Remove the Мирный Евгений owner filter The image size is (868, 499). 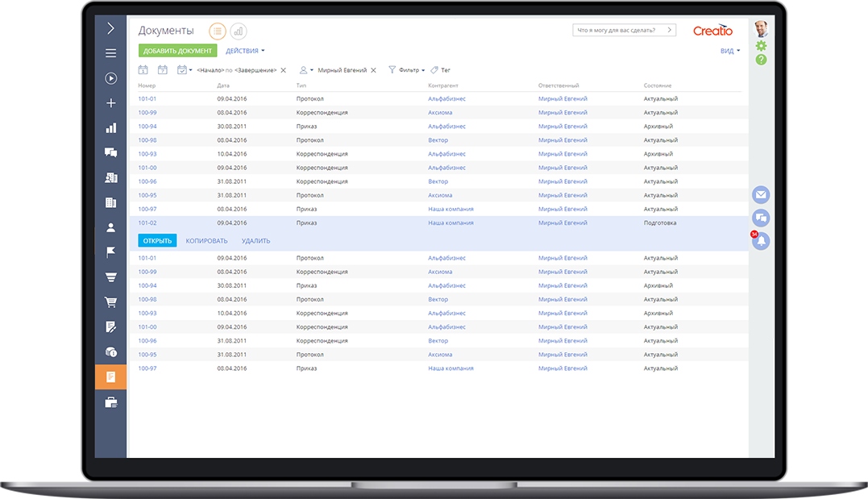click(x=374, y=70)
